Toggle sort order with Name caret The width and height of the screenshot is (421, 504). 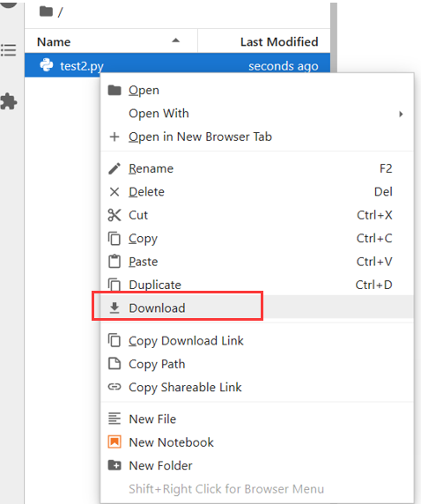click(x=175, y=41)
